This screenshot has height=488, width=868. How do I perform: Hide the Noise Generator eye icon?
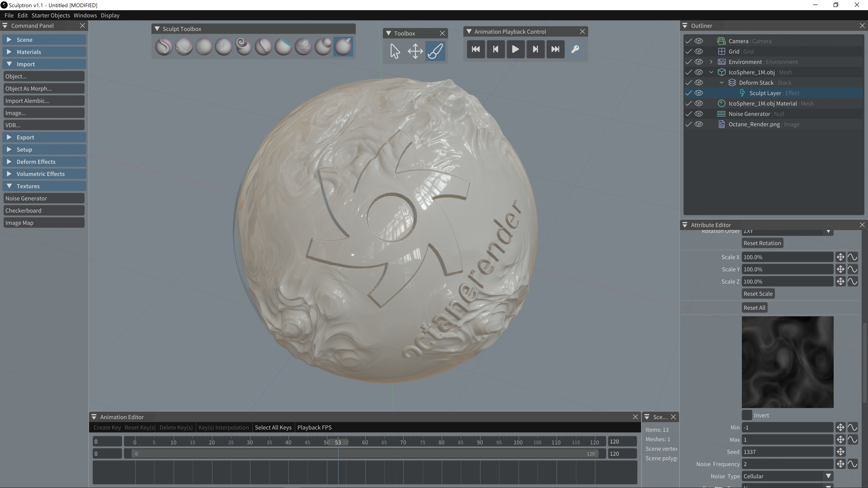tap(699, 114)
